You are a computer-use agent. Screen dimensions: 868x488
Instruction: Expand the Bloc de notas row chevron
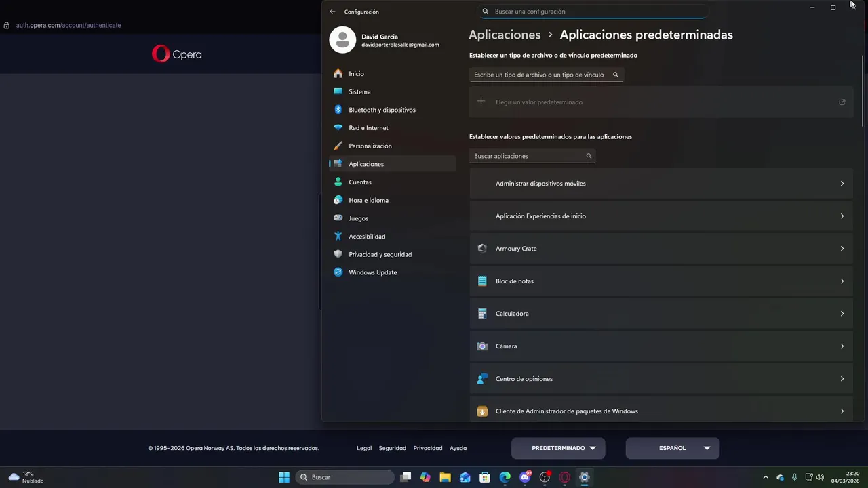click(842, 281)
